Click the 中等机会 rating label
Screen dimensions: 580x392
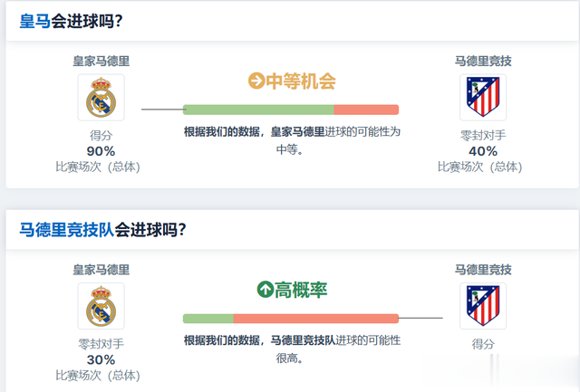300,81
